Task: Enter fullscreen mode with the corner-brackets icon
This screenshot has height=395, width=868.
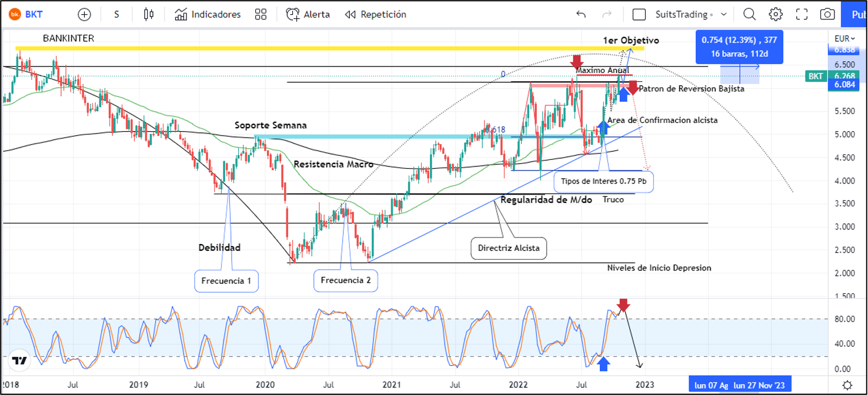Action: tap(802, 14)
